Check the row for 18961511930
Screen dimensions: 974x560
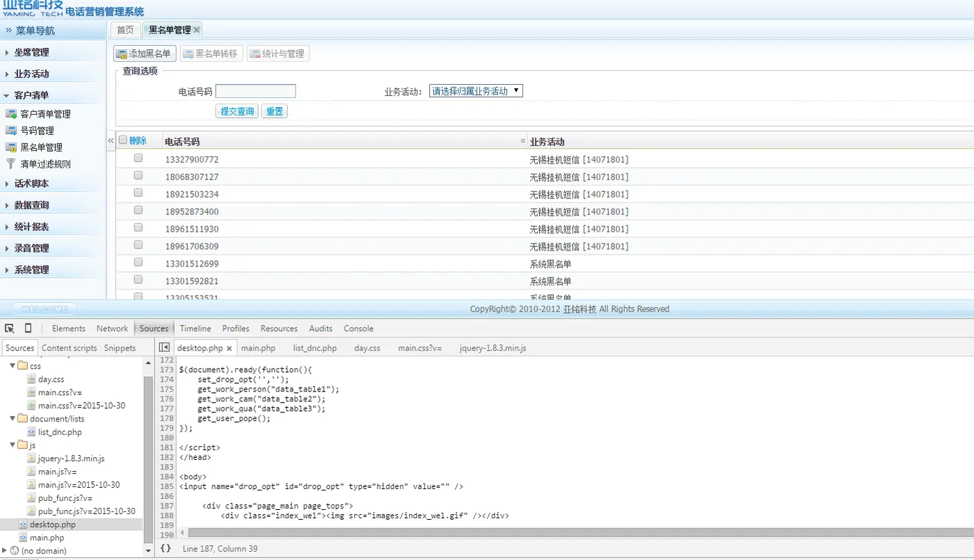point(138,227)
